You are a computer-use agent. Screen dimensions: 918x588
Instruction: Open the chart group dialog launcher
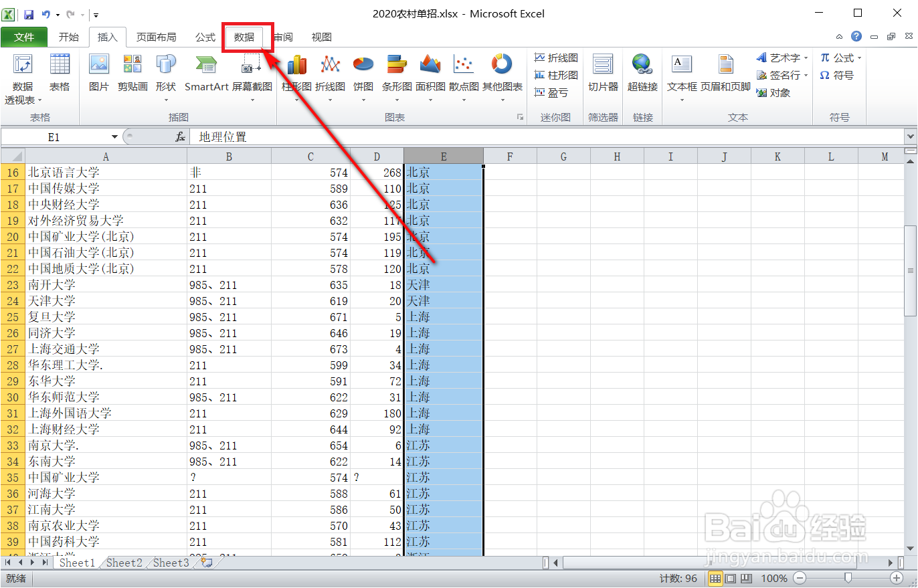tap(520, 117)
